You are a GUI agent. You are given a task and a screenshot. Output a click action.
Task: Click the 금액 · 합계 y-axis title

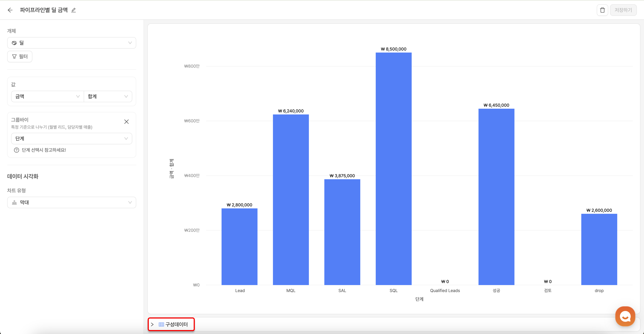(172, 169)
